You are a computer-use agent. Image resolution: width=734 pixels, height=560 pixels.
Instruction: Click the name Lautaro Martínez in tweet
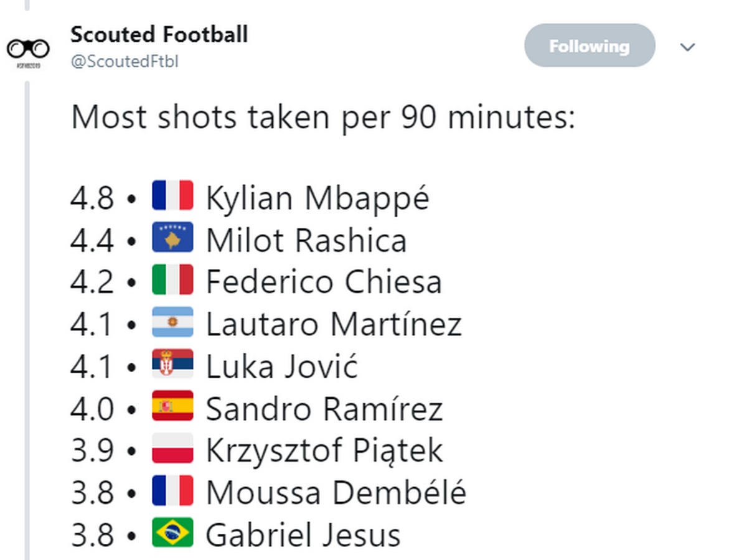point(334,324)
